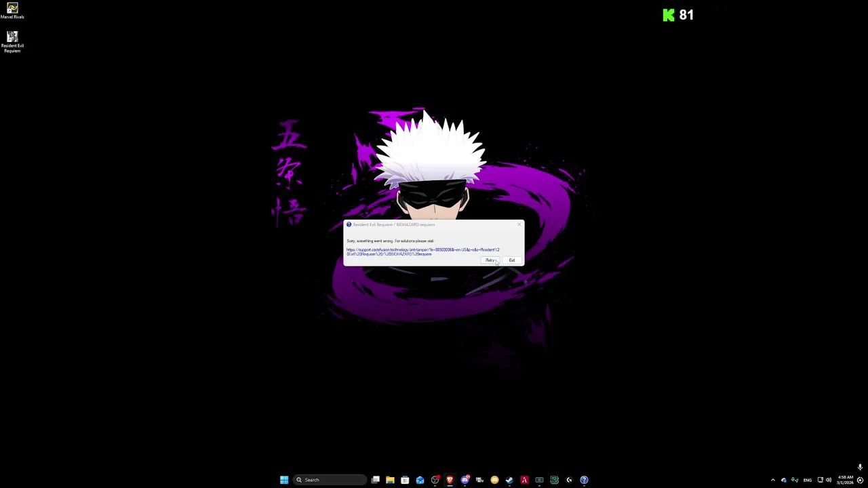Viewport: 868px width, 488px height.
Task: Open the clock and date flyout
Action: (845, 480)
